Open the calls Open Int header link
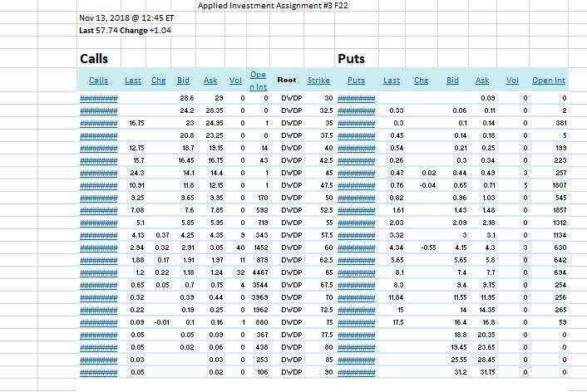Image resolution: width=587 pixels, height=392 pixels. [259, 81]
